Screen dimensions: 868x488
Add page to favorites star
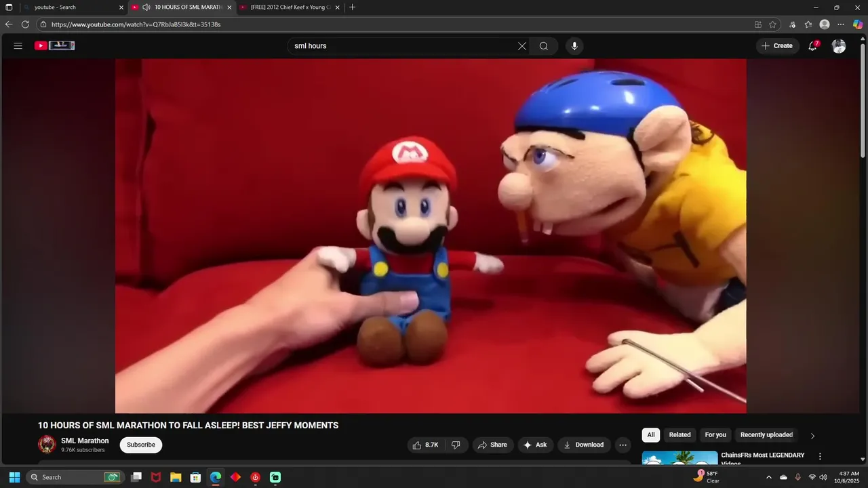(772, 24)
